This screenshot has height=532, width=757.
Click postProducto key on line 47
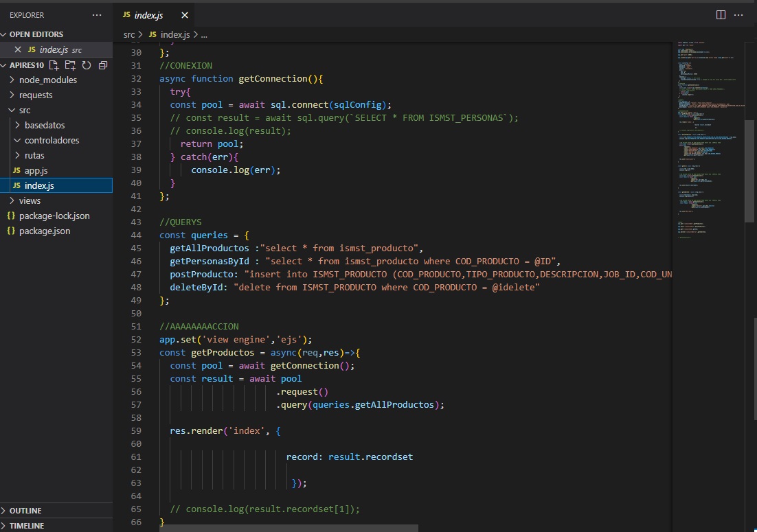coord(202,275)
